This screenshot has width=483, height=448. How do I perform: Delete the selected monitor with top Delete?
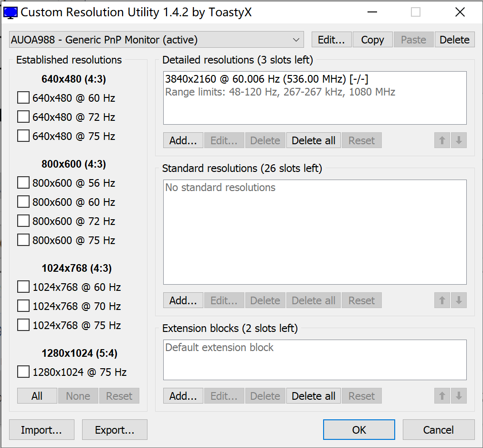[x=455, y=40]
